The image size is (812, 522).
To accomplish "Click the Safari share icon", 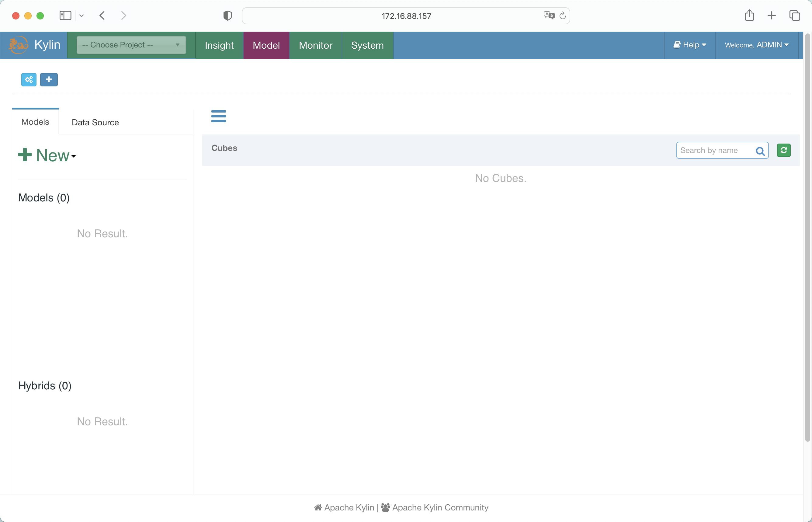I will pos(749,16).
